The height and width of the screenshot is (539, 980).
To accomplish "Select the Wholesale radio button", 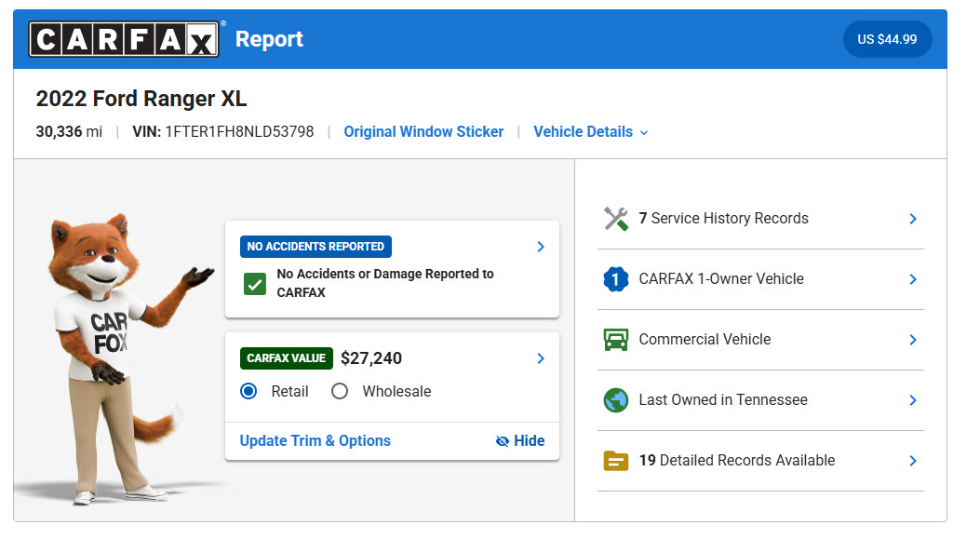I will (340, 391).
